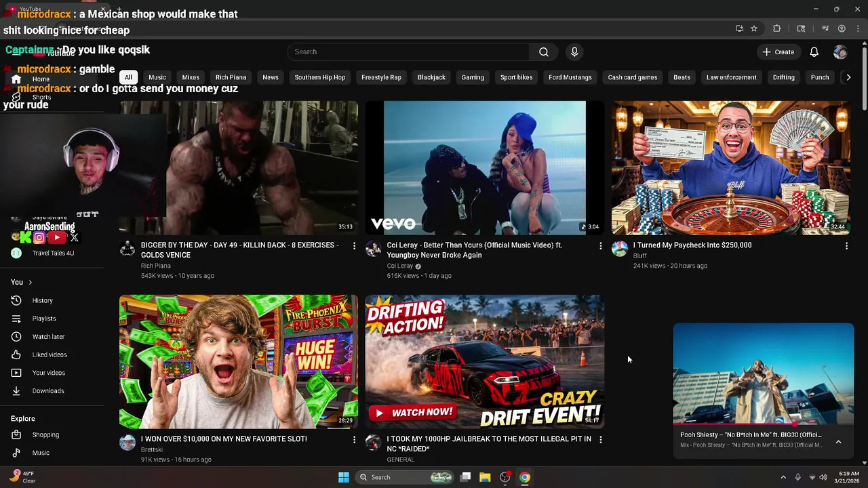Screen dimensions: 868x488
Task: Select the Punch chip
Action: 820,77
